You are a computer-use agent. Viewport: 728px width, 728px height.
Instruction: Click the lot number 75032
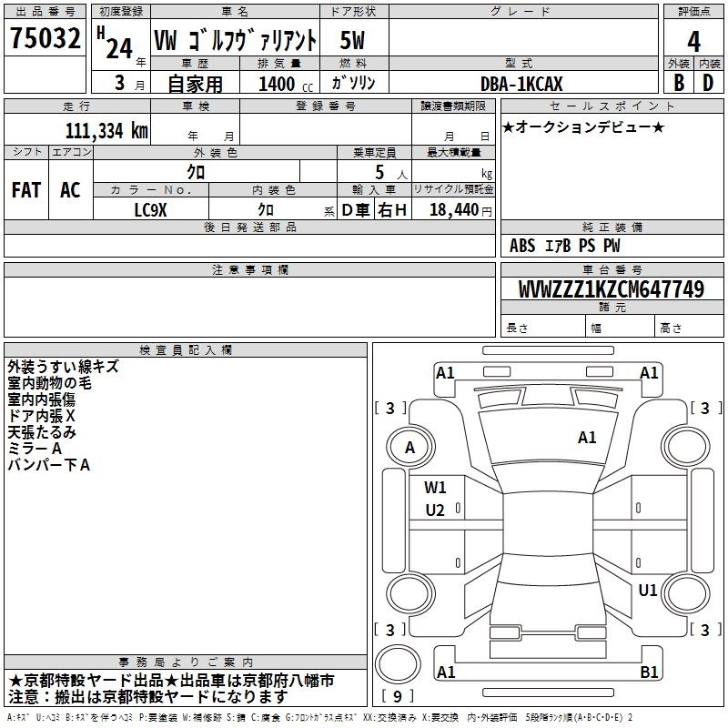tap(45, 39)
